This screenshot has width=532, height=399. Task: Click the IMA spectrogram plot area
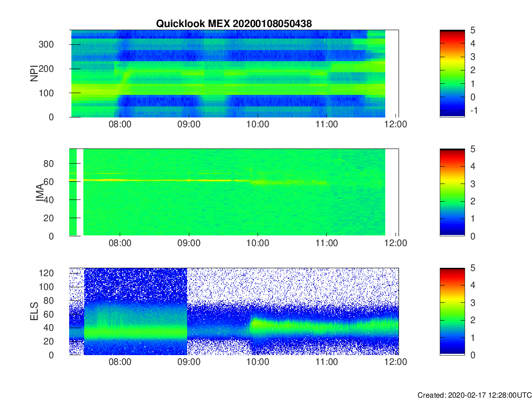pyautogui.click(x=234, y=192)
